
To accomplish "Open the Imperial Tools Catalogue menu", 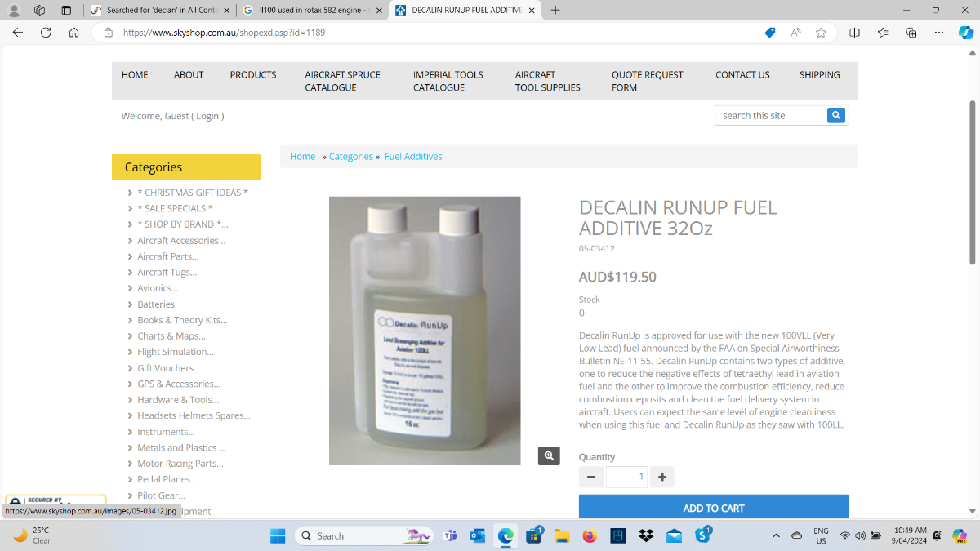I will (448, 81).
